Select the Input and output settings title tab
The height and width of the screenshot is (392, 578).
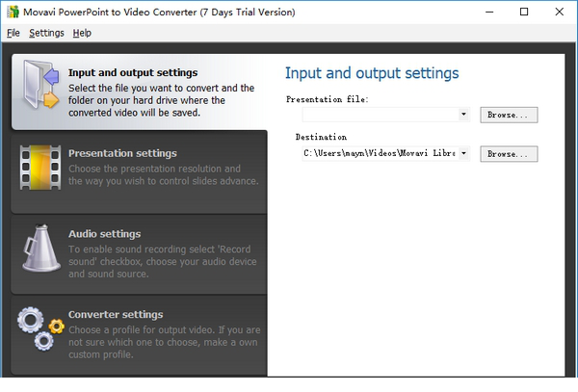(x=133, y=72)
